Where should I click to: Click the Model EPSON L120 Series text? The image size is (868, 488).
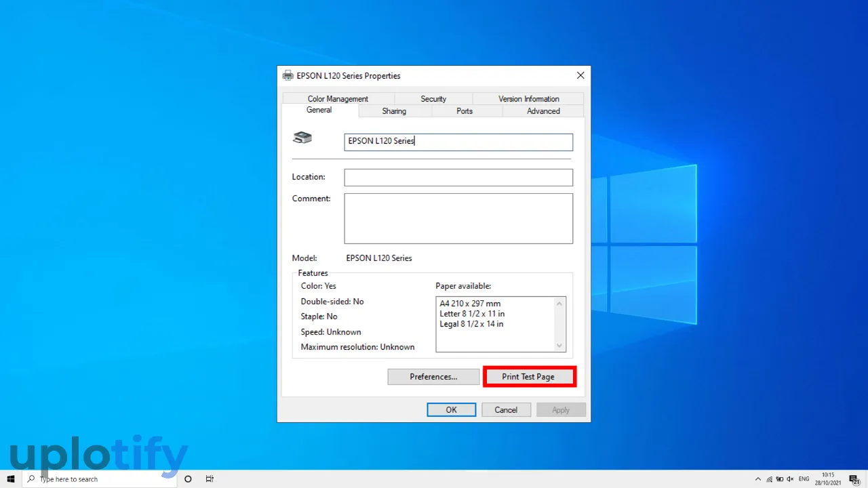pyautogui.click(x=378, y=258)
